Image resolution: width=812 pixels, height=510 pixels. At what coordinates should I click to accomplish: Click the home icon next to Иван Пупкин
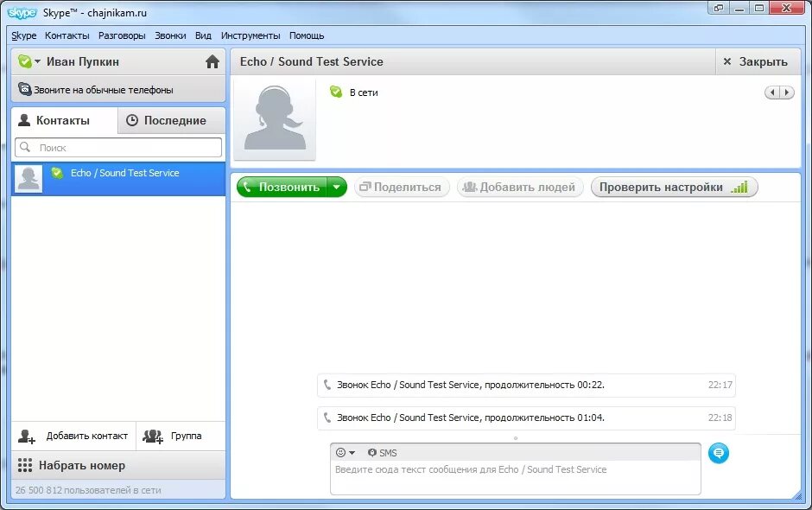[213, 61]
